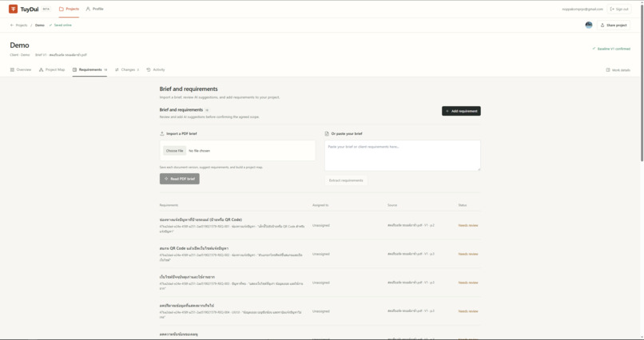This screenshot has width=644, height=340.
Task: Click the Read PDF brief button
Action: [x=180, y=179]
